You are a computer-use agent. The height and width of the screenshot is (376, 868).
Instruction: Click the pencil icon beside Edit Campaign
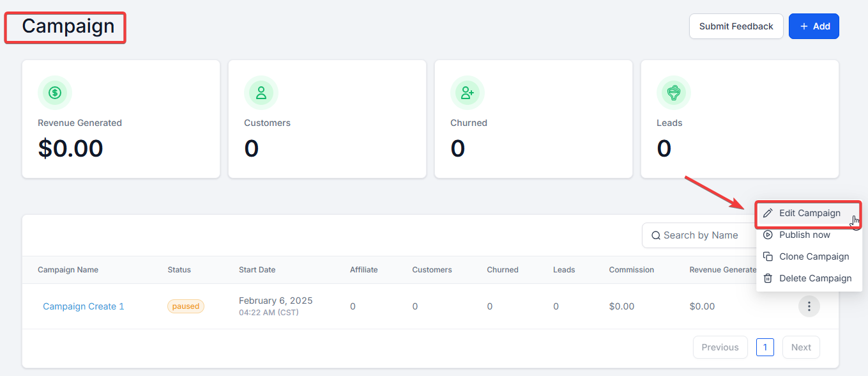pyautogui.click(x=768, y=213)
